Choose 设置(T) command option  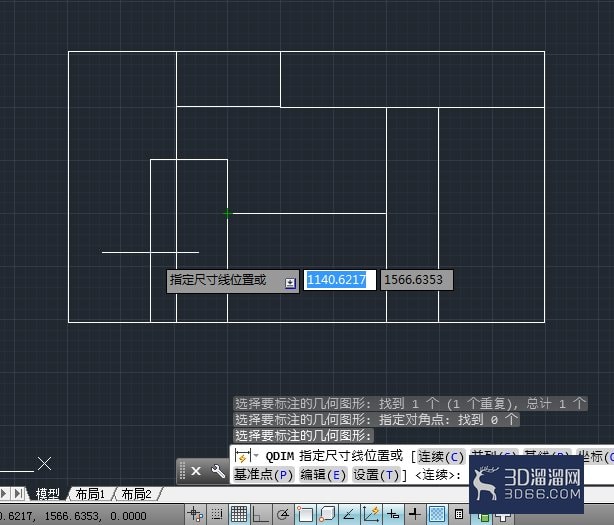(x=376, y=475)
